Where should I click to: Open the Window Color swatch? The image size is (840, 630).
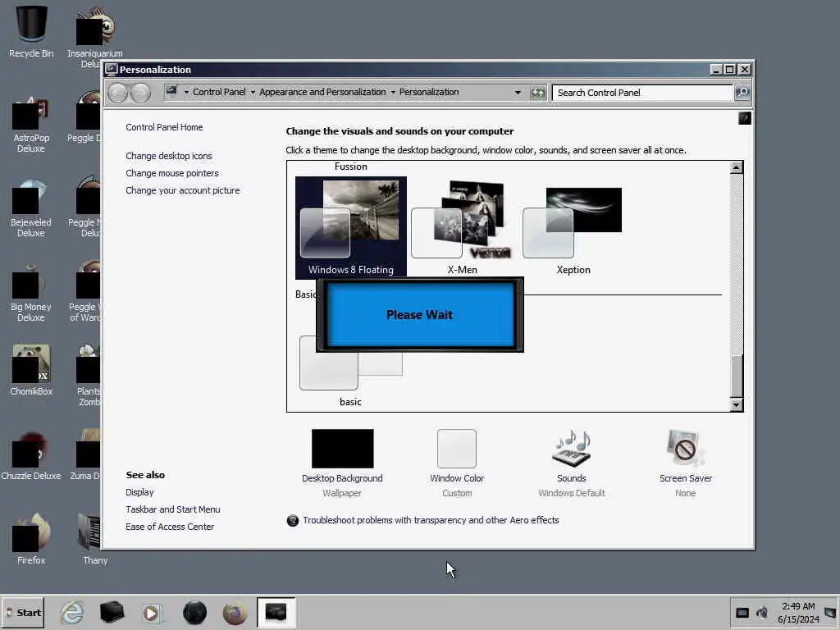point(456,449)
